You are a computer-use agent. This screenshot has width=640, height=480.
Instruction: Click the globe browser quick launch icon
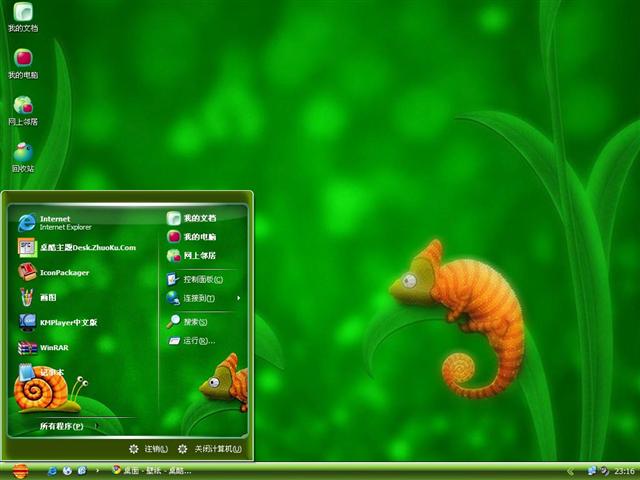[x=67, y=471]
